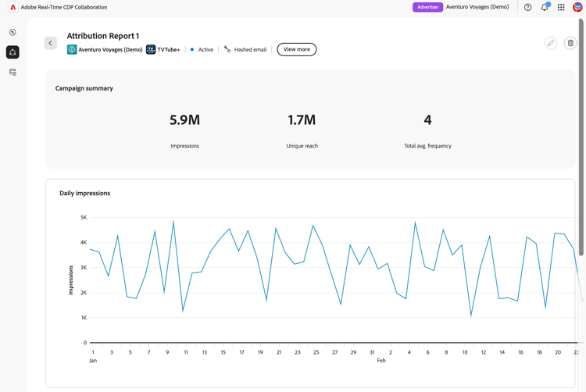Delete the report with the trash icon

click(x=570, y=43)
